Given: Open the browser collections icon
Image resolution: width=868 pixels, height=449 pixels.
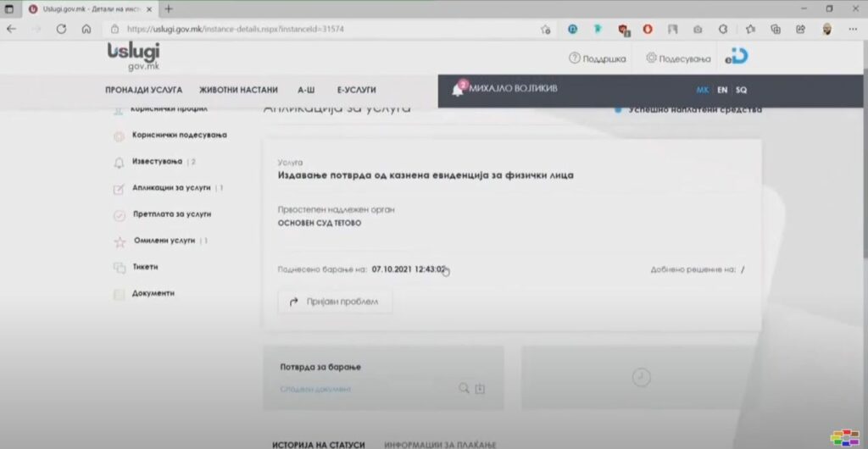Looking at the screenshot, I should click(776, 29).
